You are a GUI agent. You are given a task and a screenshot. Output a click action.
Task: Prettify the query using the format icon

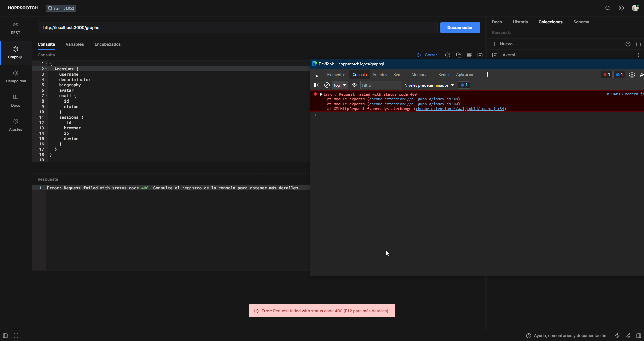(x=469, y=55)
